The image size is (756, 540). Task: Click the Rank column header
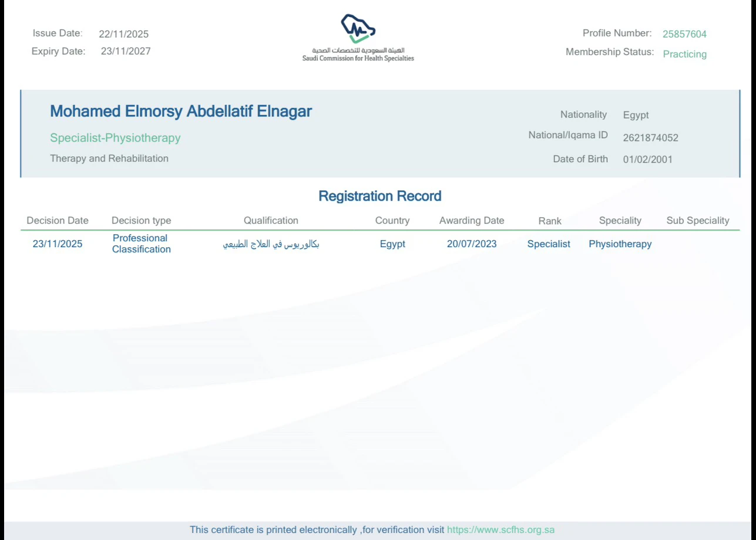(549, 221)
